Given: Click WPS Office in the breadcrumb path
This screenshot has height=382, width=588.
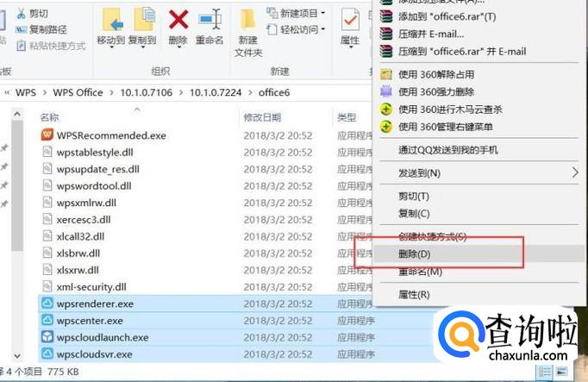Looking at the screenshot, I should coord(78,92).
